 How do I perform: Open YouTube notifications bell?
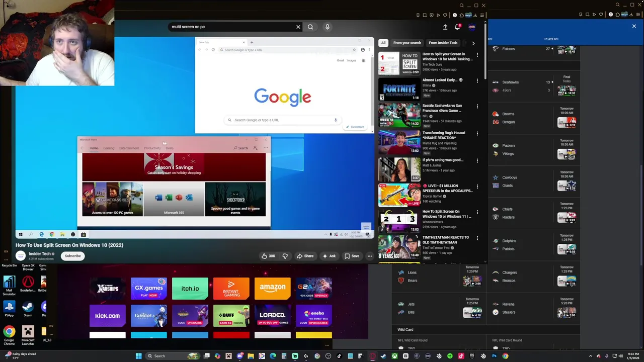(x=457, y=27)
